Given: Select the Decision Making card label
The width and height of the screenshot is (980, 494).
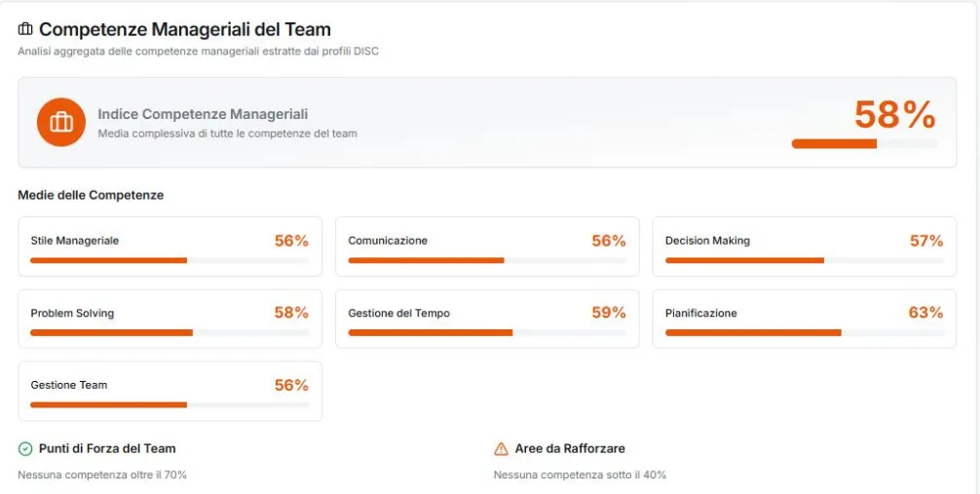Looking at the screenshot, I should click(x=707, y=241).
